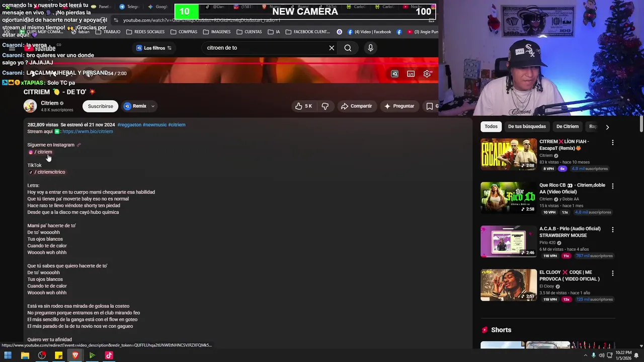The width and height of the screenshot is (644, 362).
Task: Open the TRABAJO bookmarks folder
Action: 108,32
